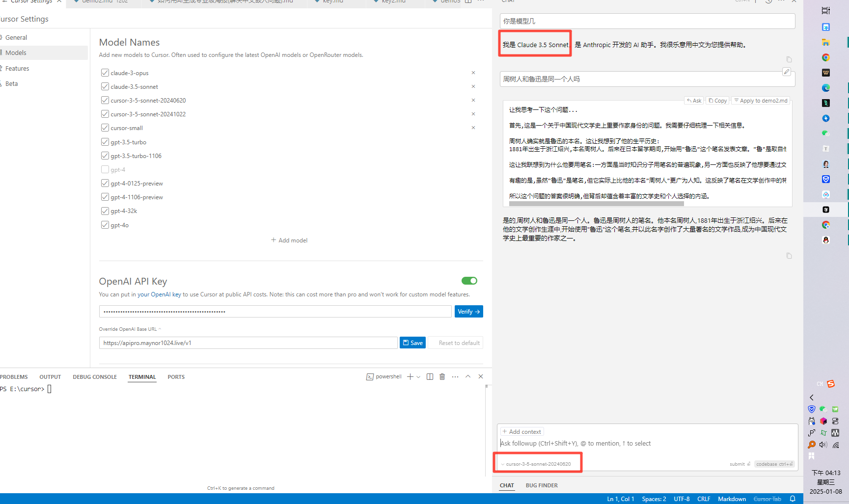The width and height of the screenshot is (849, 504).
Task: Open notifications bell in status bar
Action: click(x=793, y=499)
